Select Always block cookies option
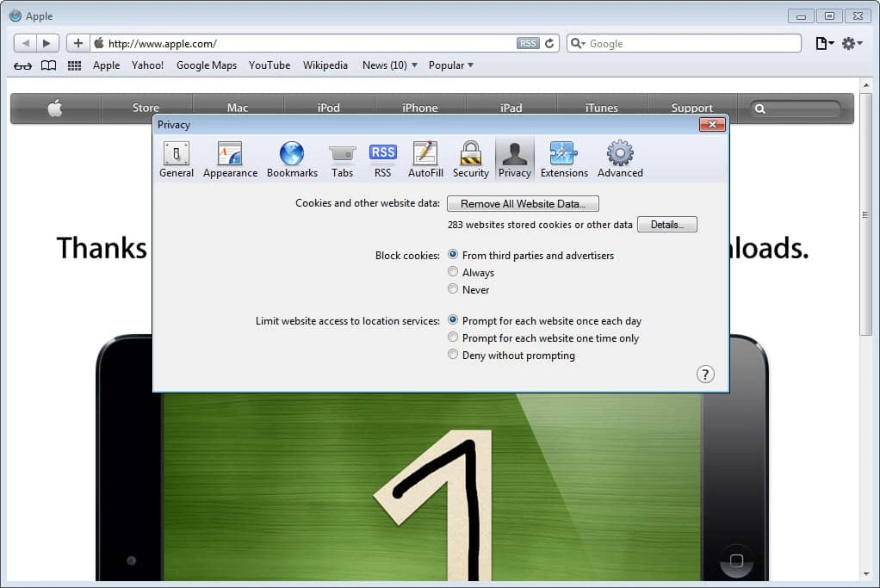This screenshot has width=880, height=588. (x=453, y=272)
